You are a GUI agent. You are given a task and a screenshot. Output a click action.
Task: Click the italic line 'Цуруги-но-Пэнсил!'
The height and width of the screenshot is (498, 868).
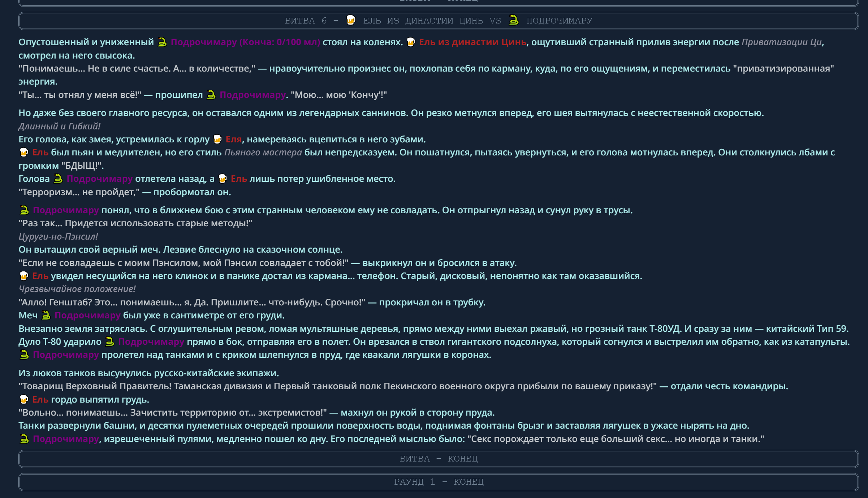[58, 237]
